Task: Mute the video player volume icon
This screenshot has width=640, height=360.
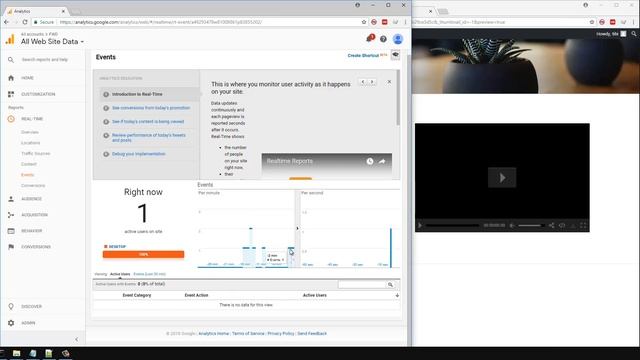Action: point(512,225)
